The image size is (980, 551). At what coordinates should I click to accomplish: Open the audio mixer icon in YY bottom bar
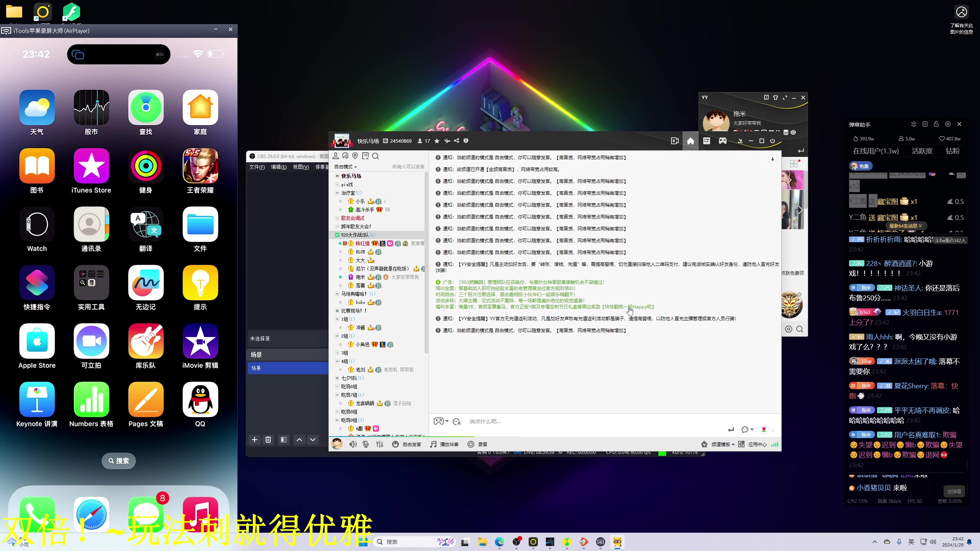point(380,444)
